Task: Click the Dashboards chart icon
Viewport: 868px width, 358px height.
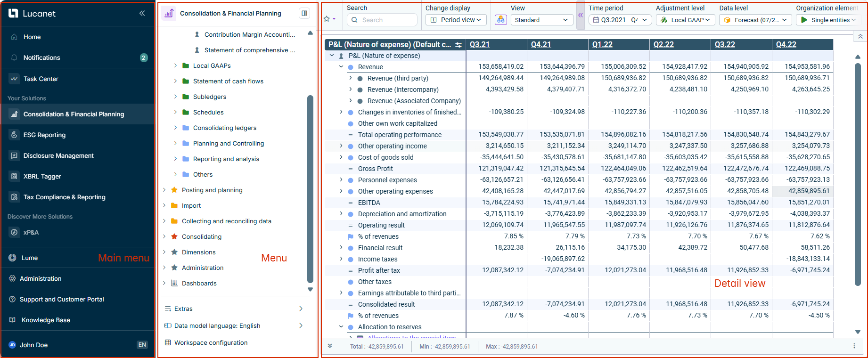Action: (174, 283)
